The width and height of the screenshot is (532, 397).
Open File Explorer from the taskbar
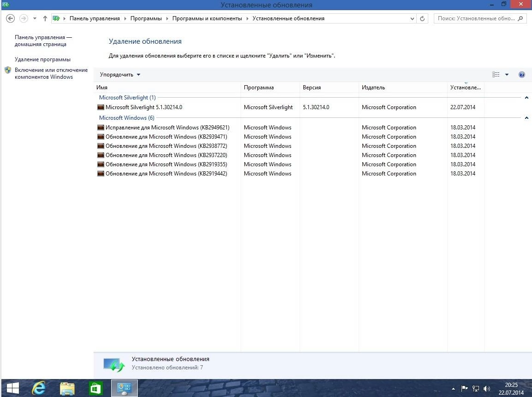67,388
